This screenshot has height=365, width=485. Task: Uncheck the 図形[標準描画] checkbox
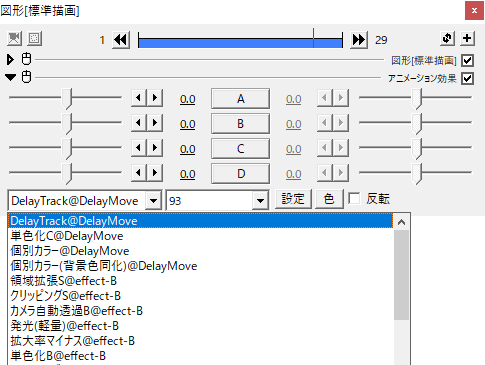(x=467, y=61)
